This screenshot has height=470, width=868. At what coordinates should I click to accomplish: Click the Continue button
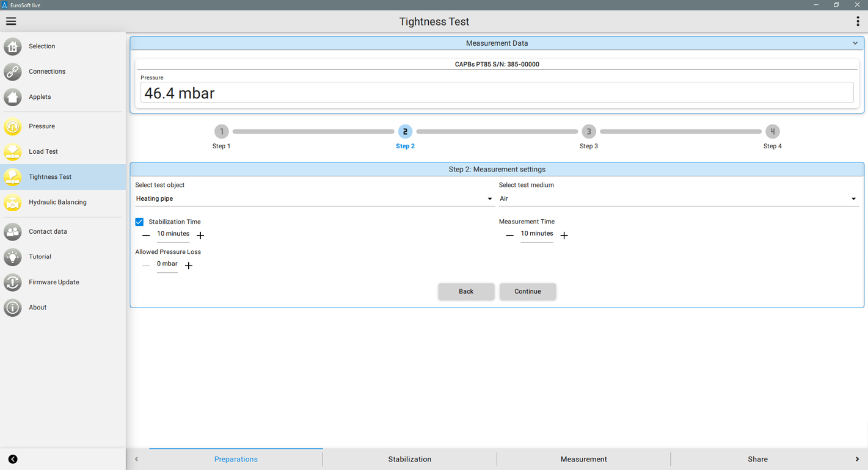(x=527, y=291)
